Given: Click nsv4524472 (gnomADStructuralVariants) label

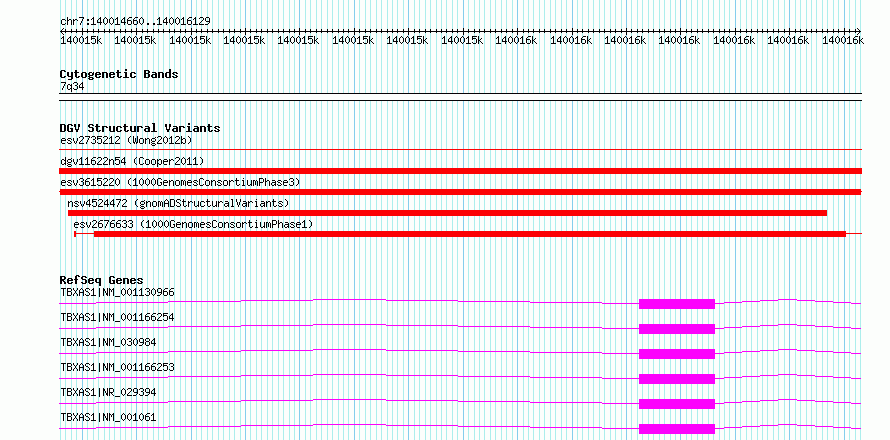Looking at the screenshot, I should (178, 203).
